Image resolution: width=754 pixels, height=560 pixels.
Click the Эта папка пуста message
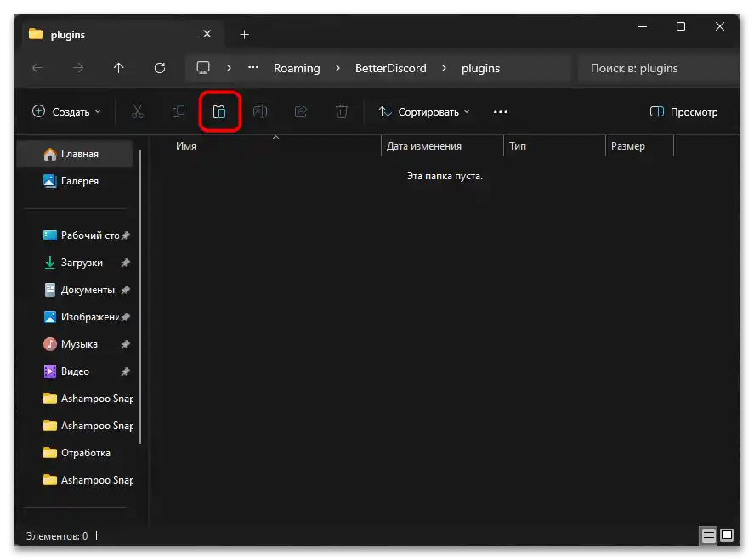pyautogui.click(x=445, y=176)
